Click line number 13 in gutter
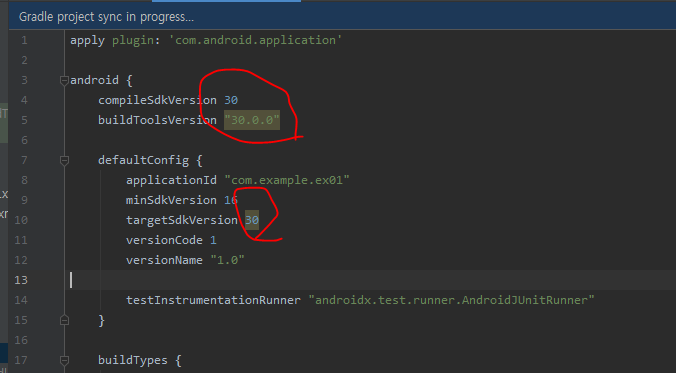The image size is (676, 373). click(x=21, y=280)
